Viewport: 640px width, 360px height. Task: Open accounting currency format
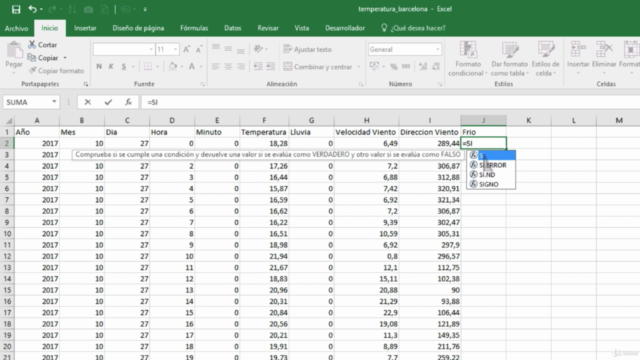coord(374,67)
